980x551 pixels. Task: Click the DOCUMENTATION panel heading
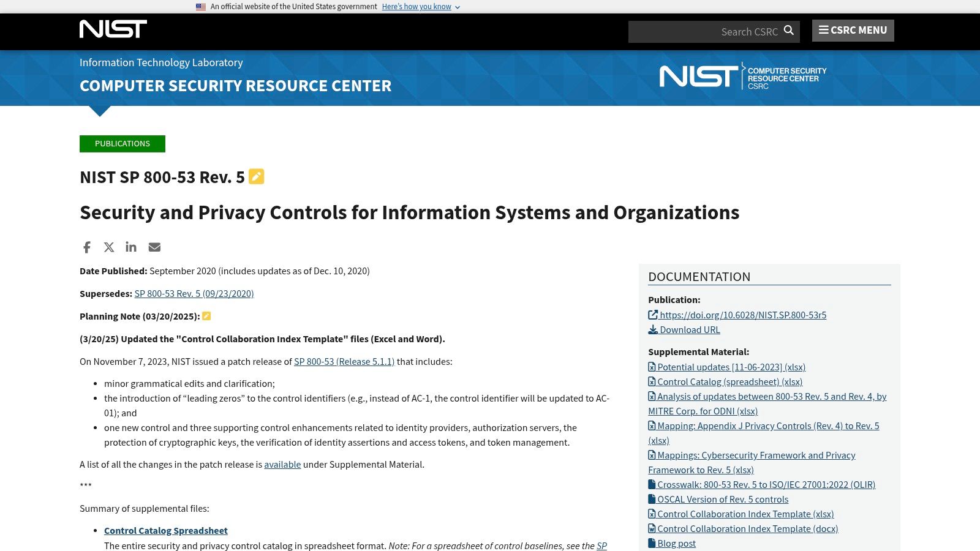tap(699, 277)
